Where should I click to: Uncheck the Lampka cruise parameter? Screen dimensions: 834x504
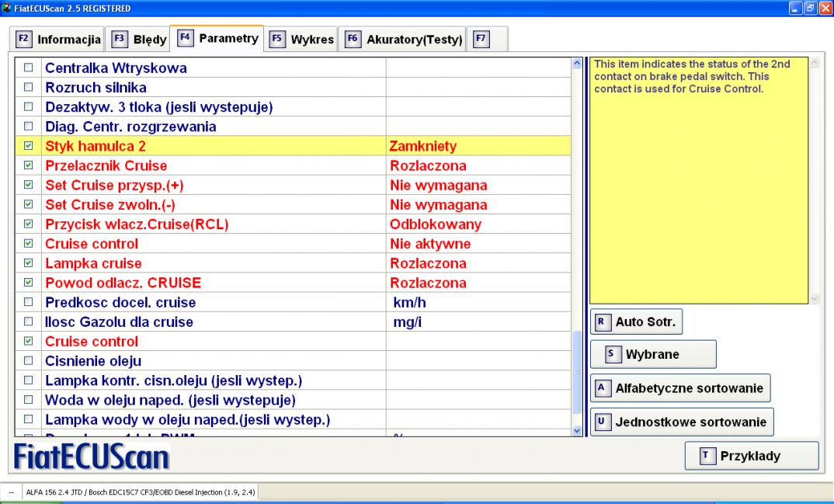pos(29,263)
